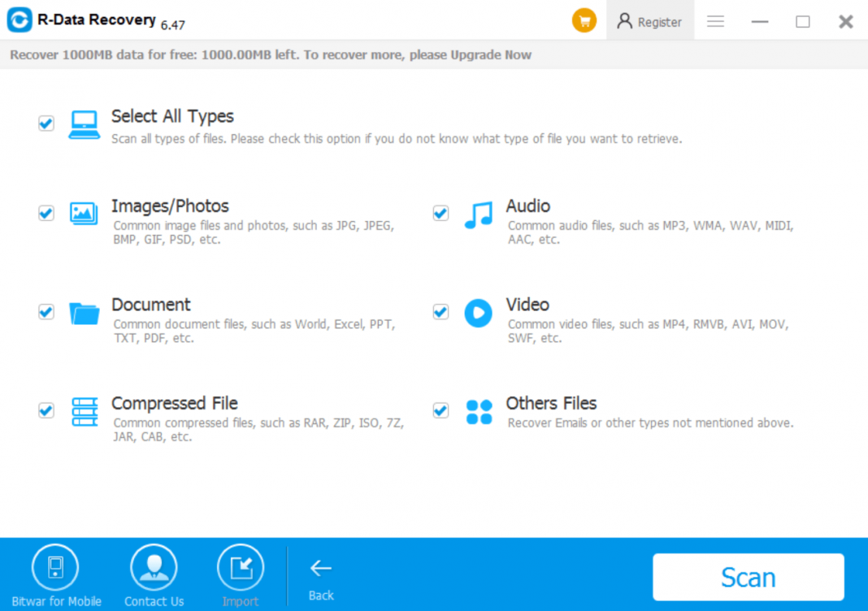Open the Register panel
Image resolution: width=868 pixels, height=611 pixels.
tap(649, 22)
